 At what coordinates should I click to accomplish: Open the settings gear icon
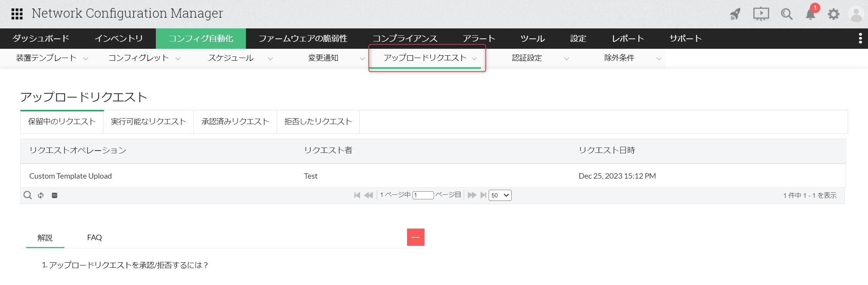pos(833,14)
